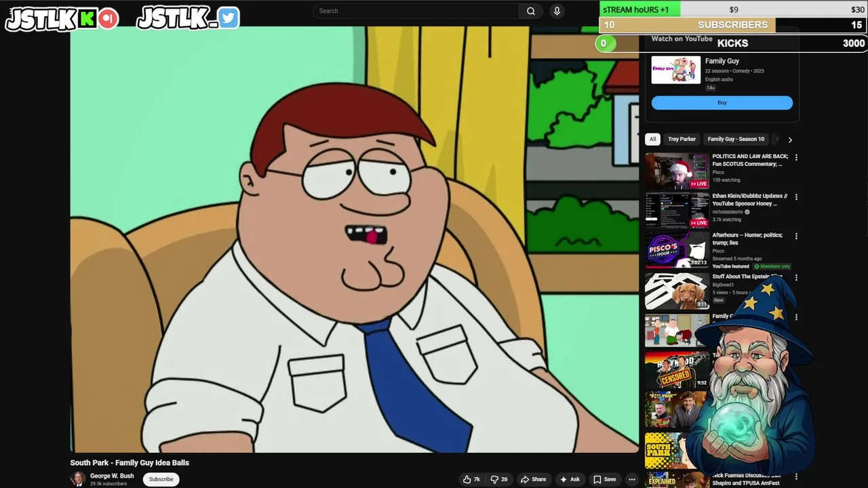Open Pisco channel under POLITICS AND LAW video
Image resolution: width=868 pixels, height=488 pixels.
(718, 172)
